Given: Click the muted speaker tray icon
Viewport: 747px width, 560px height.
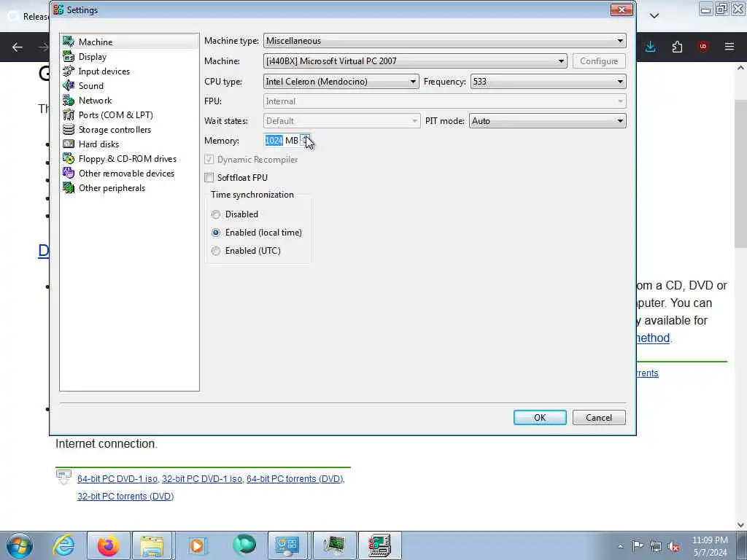Looking at the screenshot, I should coord(673,546).
